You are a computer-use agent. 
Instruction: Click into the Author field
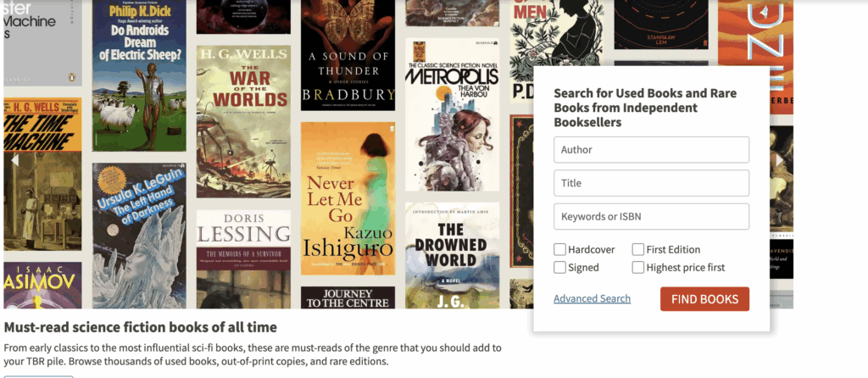652,149
